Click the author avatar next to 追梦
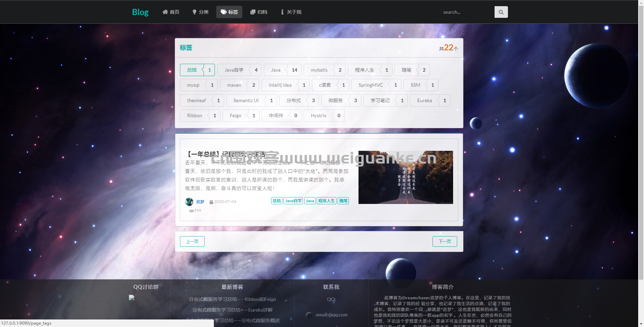644x327 pixels. [189, 202]
